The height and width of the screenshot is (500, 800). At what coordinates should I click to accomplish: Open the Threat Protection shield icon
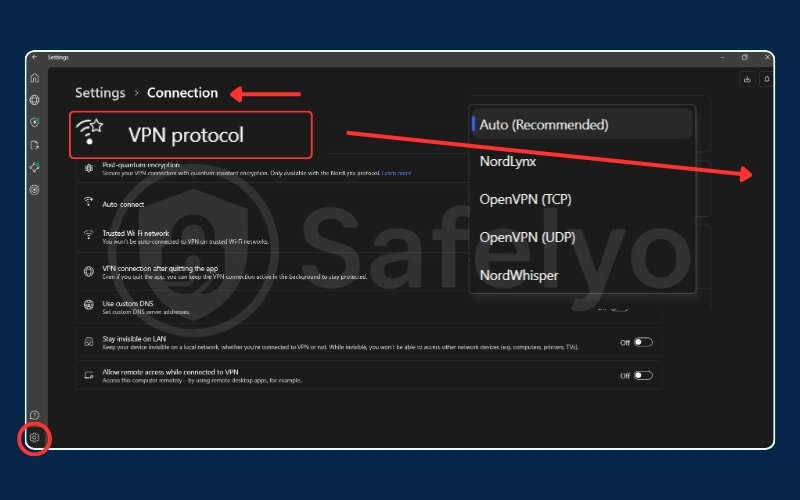(35, 122)
